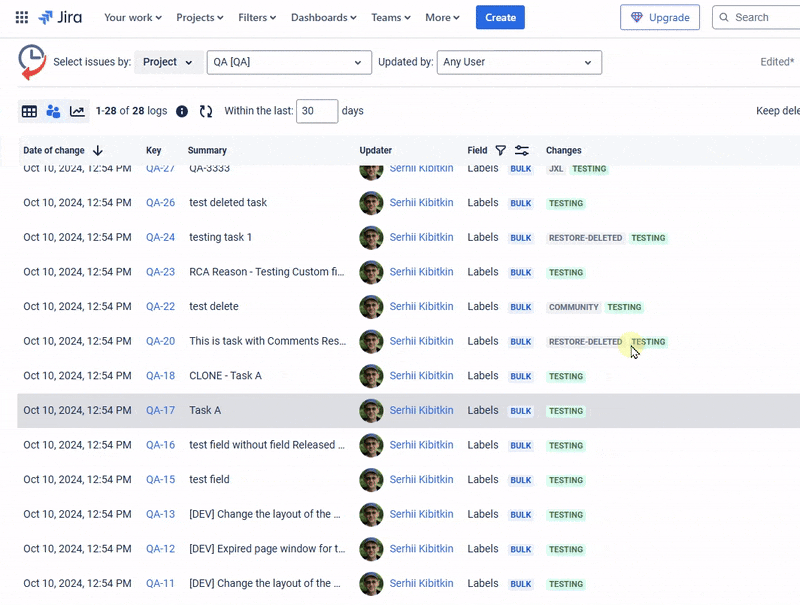The height and width of the screenshot is (605, 800).
Task: Click the Upgrade button
Action: (x=660, y=17)
